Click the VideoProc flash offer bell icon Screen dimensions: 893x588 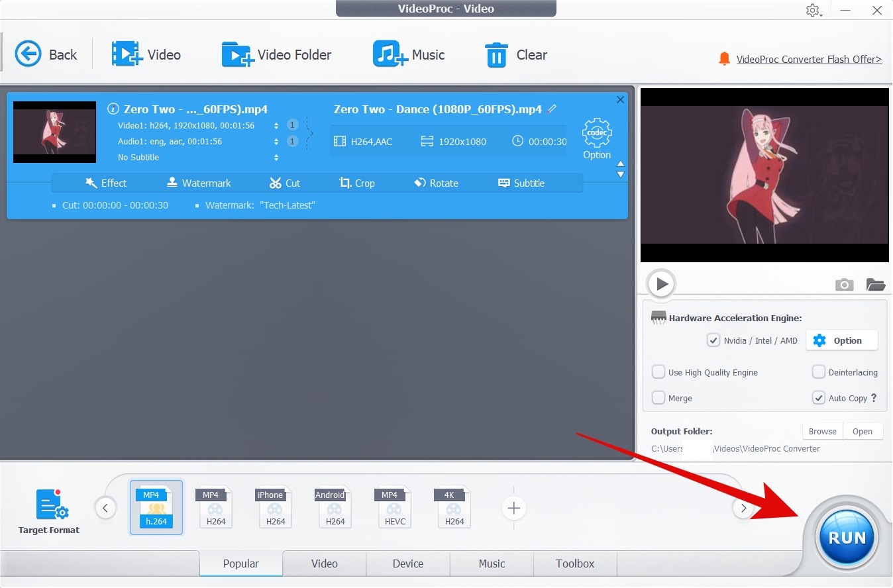(724, 59)
